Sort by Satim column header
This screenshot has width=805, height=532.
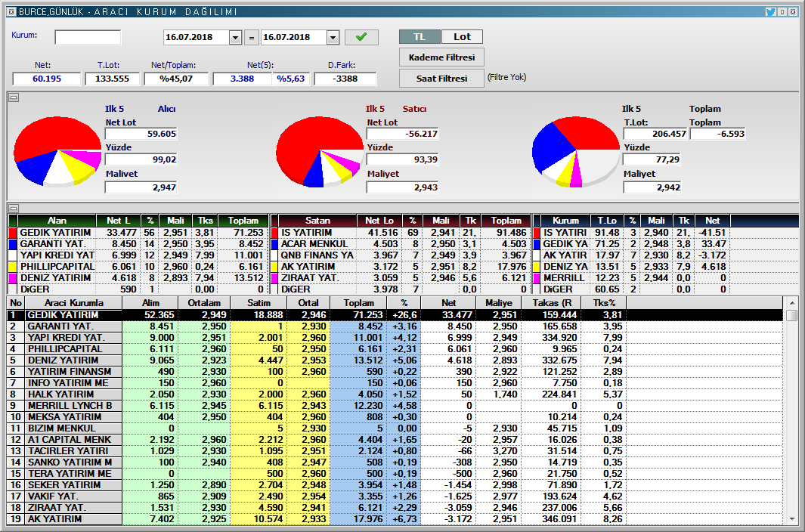pos(259,303)
